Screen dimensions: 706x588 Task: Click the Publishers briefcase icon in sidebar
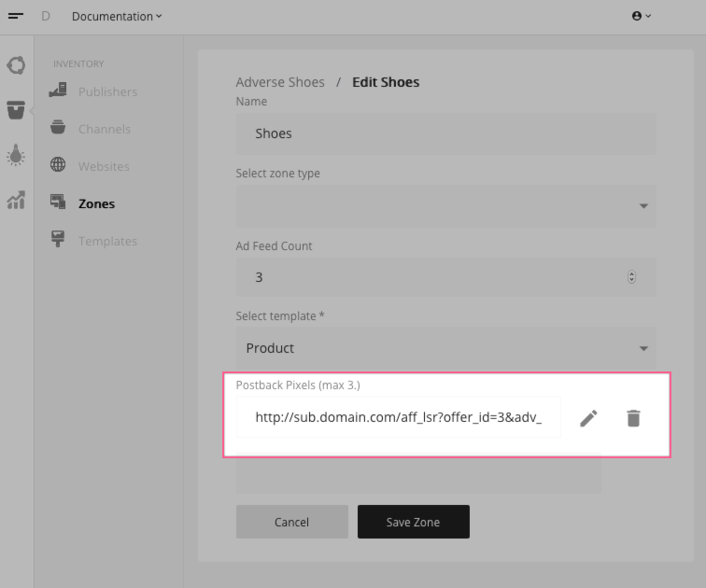tap(58, 91)
